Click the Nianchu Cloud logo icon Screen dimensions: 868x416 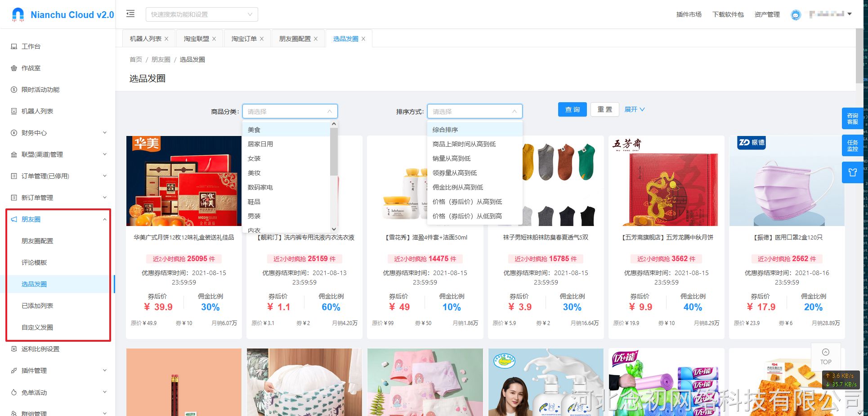pos(18,14)
